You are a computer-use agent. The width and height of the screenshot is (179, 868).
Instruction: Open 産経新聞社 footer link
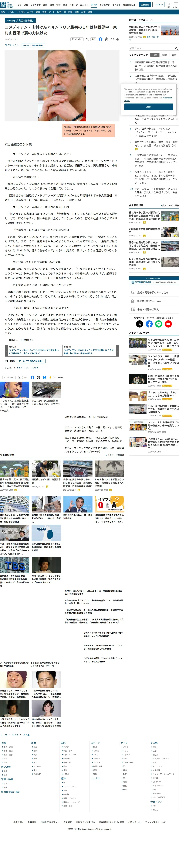tap(19, 822)
